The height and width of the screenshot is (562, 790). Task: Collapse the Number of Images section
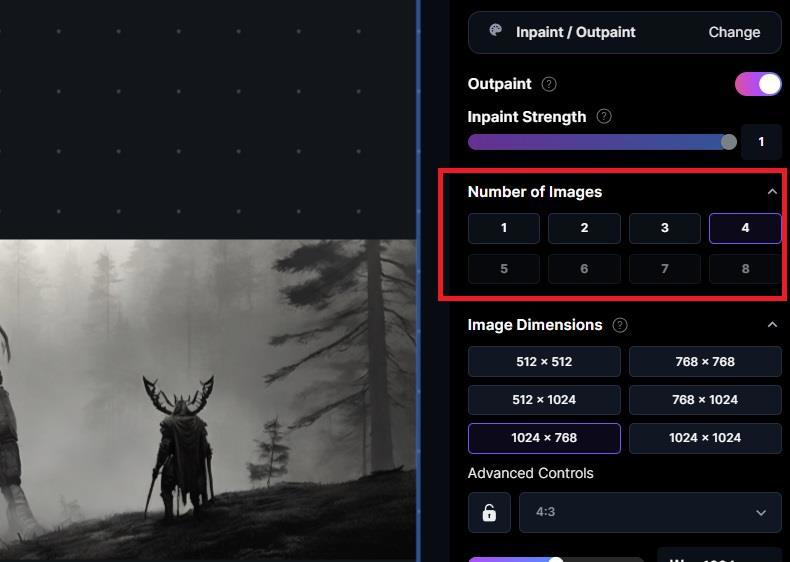point(772,192)
